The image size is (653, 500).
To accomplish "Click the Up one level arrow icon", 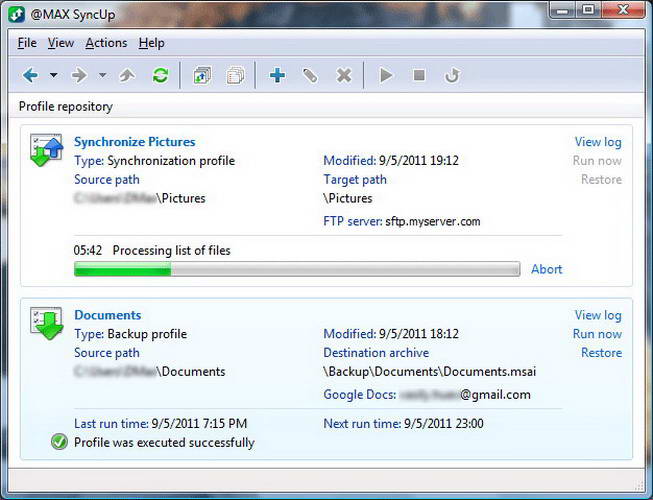I will [127, 75].
